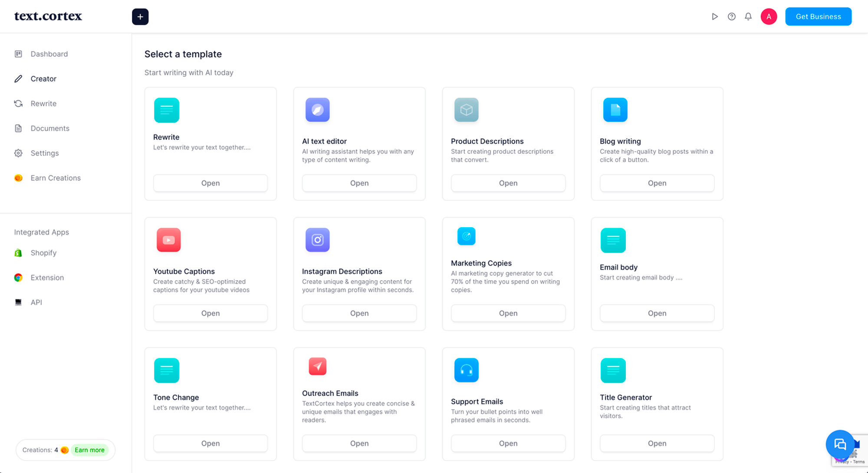868x473 pixels.
Task: Select the Product Descriptions icon
Action: [467, 110]
